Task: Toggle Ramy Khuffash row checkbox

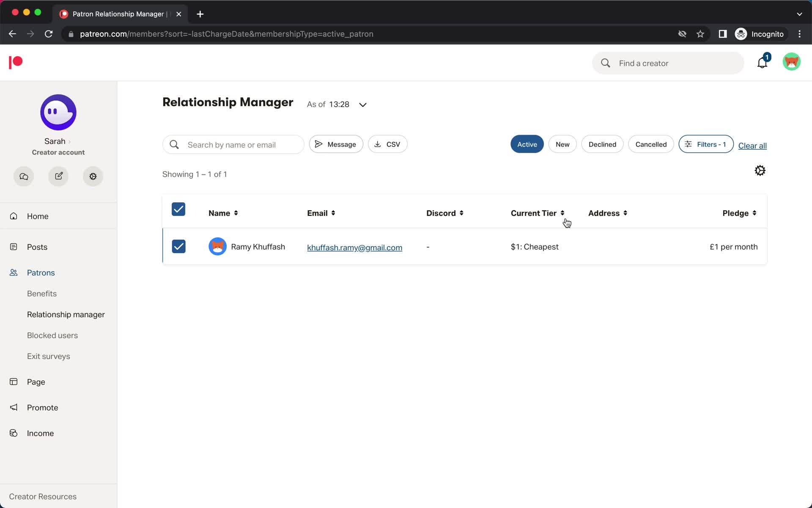Action: 178,246
